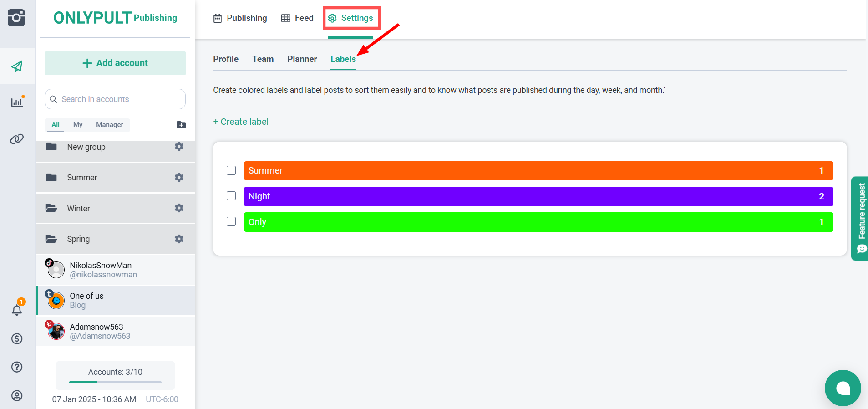Open the chat support bubble
The image size is (868, 409).
pos(843,388)
